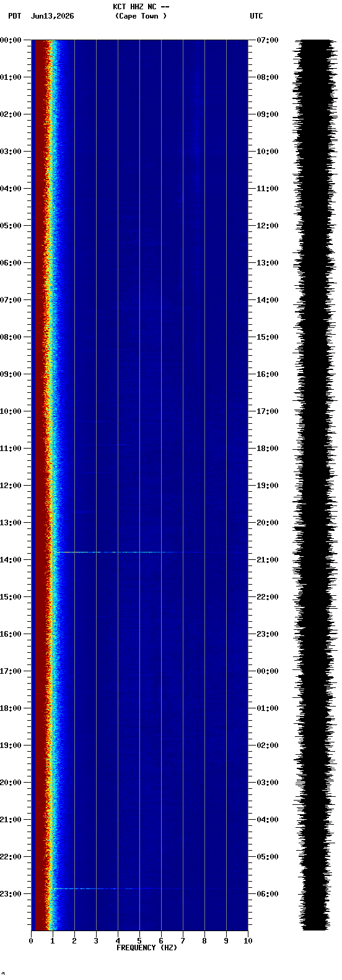Click the '16:00' label on the UTC axis
Viewport: 342px width, 980px height.
click(268, 374)
